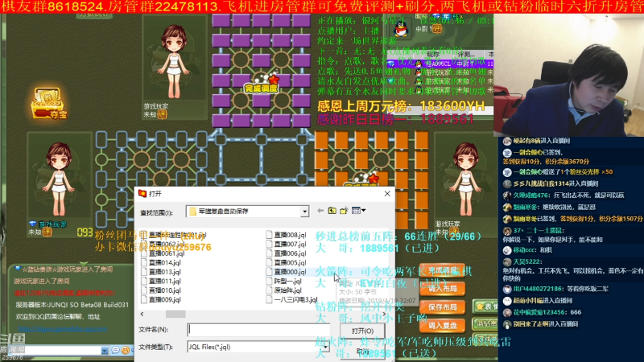Click the 调入布局 button
The image size is (644, 362).
pyautogui.click(x=442, y=289)
